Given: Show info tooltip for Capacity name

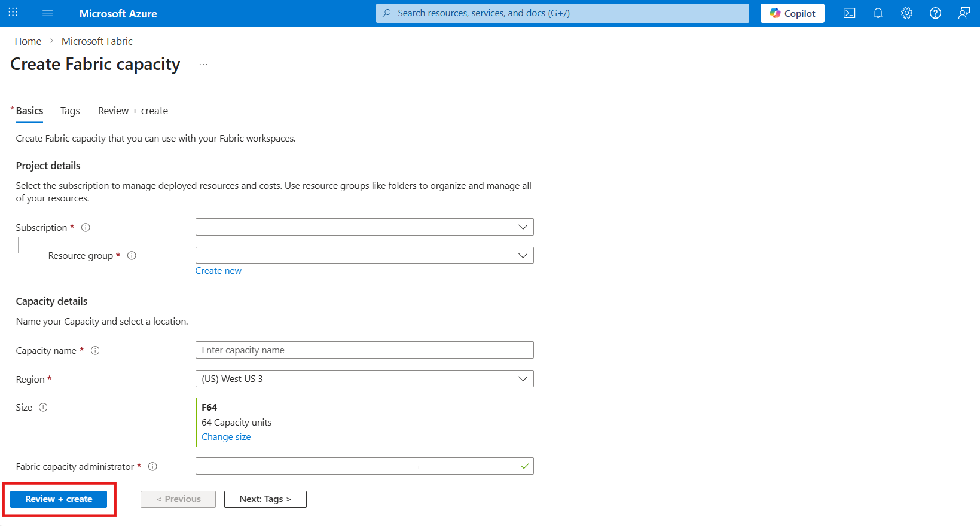Looking at the screenshot, I should 95,351.
